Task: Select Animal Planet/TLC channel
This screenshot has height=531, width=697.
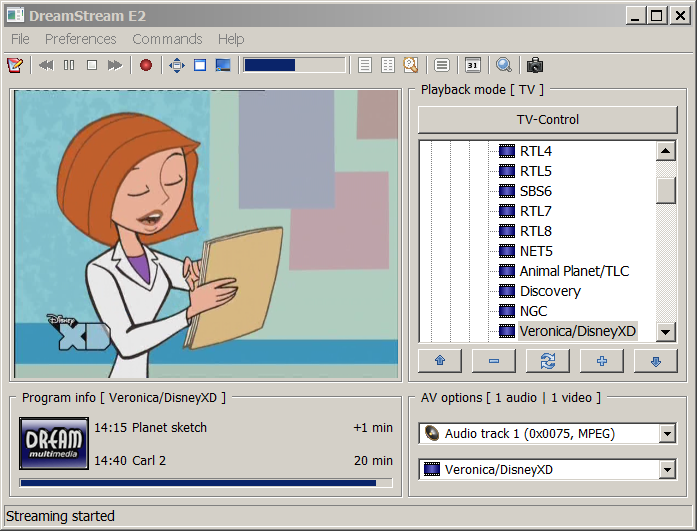Action: [574, 271]
